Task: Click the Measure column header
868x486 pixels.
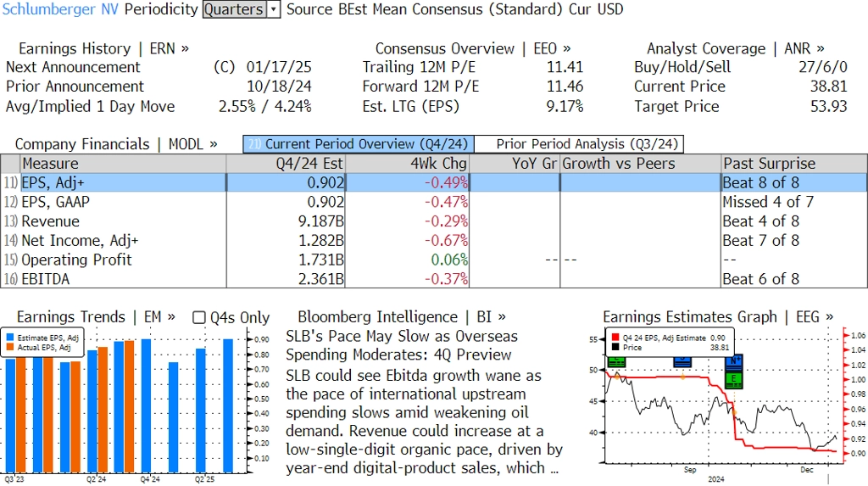Action: coord(123,164)
